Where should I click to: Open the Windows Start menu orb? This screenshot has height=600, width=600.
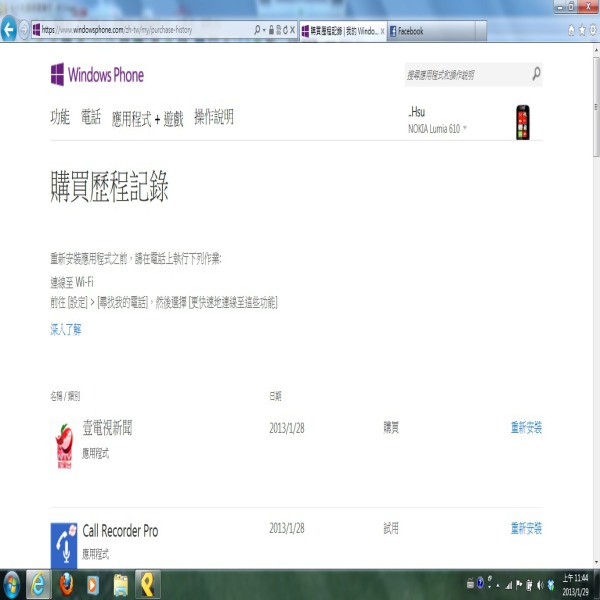(x=11, y=585)
